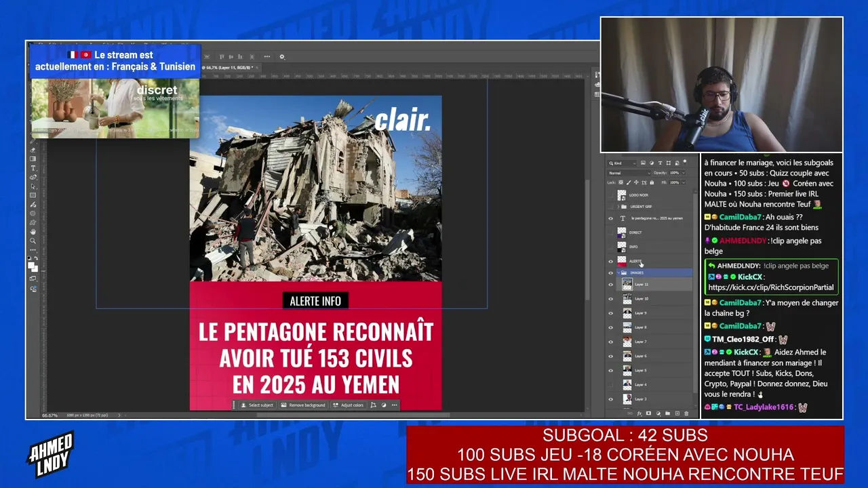The width and height of the screenshot is (868, 488).
Task: Click the options bar three-dots icon
Action: (267, 56)
